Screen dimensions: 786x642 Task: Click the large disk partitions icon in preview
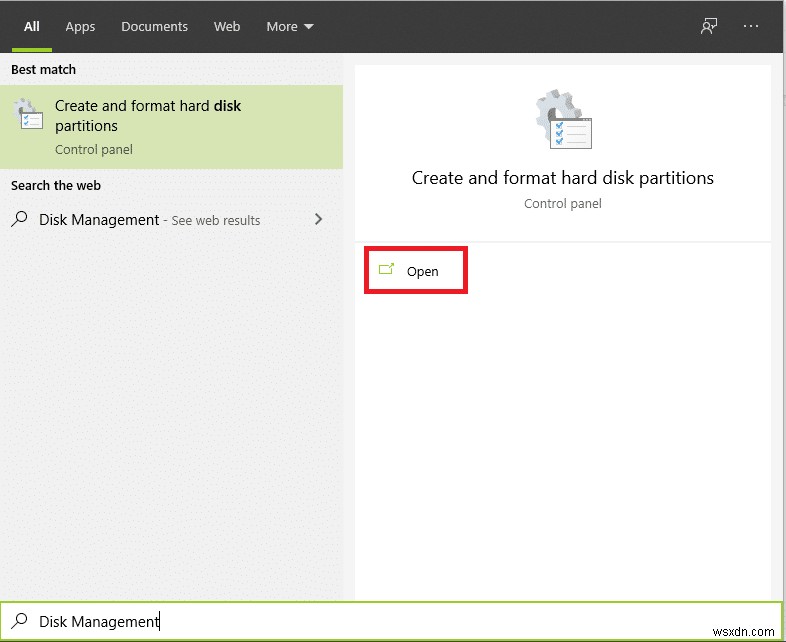[x=563, y=119]
